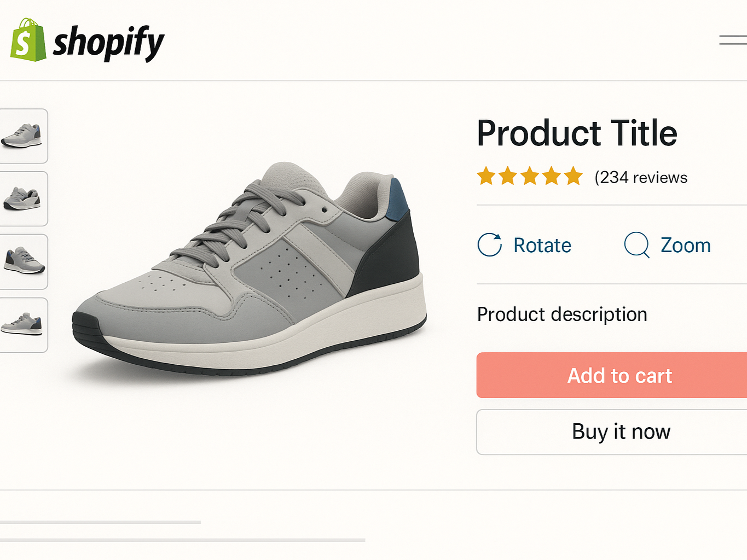
Task: Click the Zoom text label
Action: pos(686,246)
